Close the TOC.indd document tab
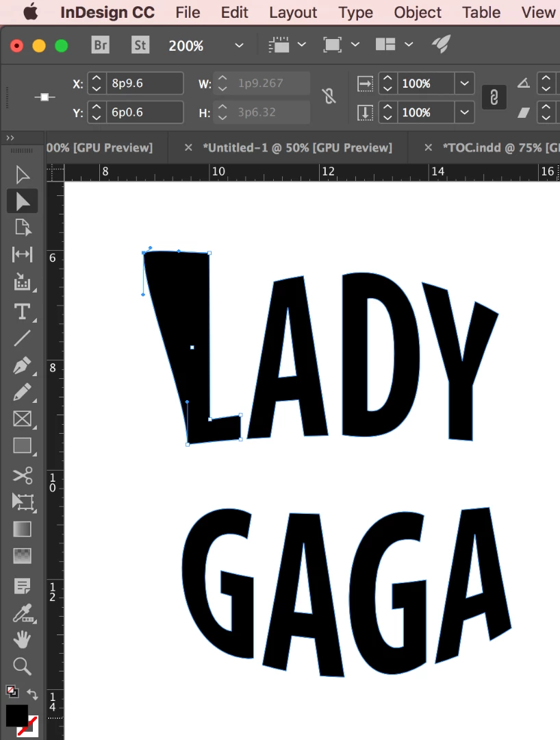 pos(428,148)
